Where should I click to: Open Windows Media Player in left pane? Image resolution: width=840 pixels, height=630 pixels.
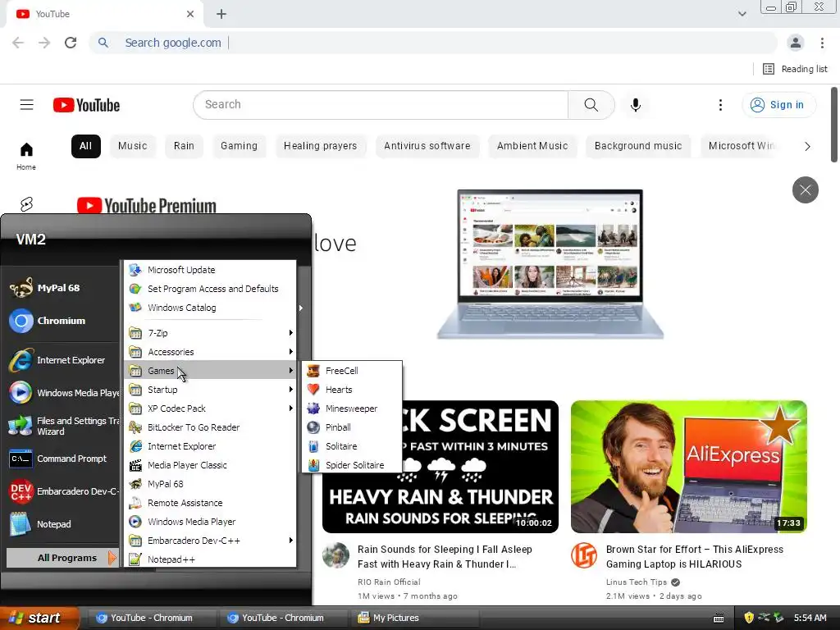click(x=62, y=393)
